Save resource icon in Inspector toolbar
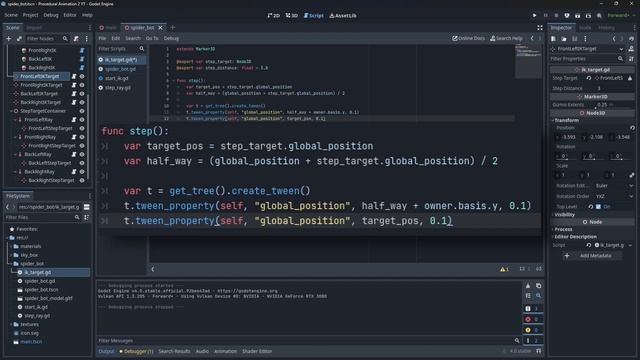 tap(574, 39)
